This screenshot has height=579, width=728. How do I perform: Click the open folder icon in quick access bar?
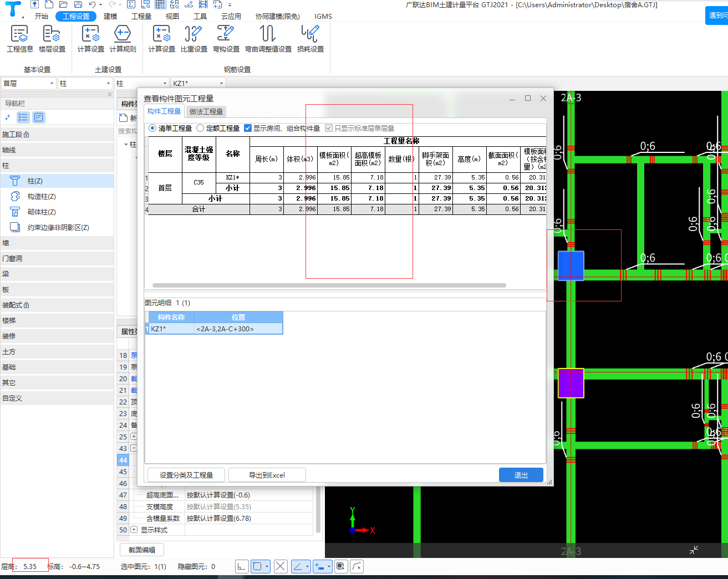63,4
